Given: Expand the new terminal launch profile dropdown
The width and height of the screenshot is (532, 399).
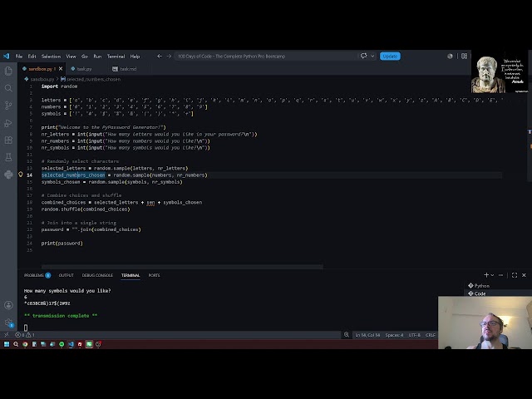Looking at the screenshot, I should tap(492, 275).
